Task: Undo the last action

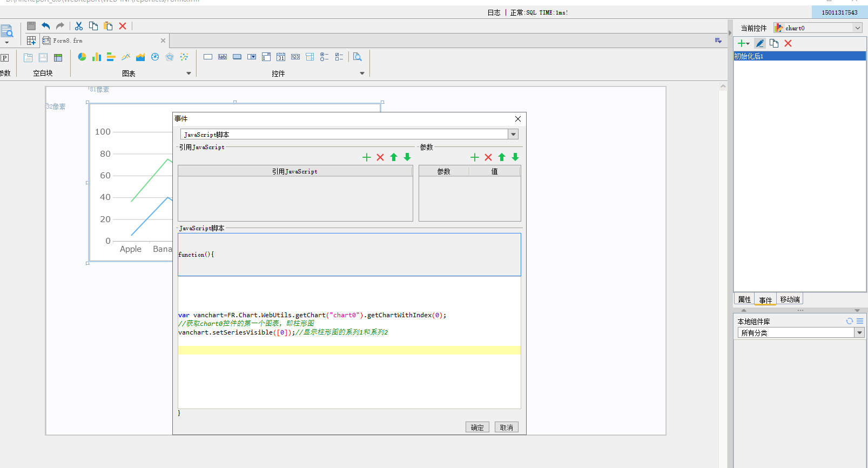Action: [46, 26]
